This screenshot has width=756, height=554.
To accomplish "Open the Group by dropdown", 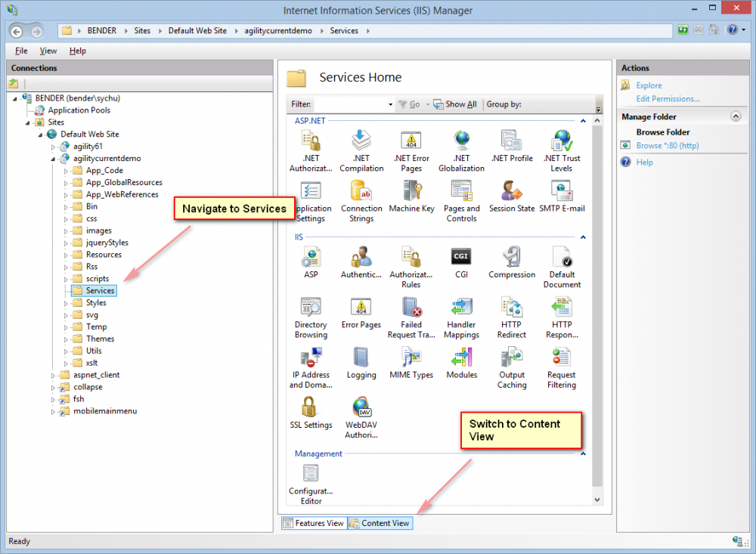I will [529, 104].
